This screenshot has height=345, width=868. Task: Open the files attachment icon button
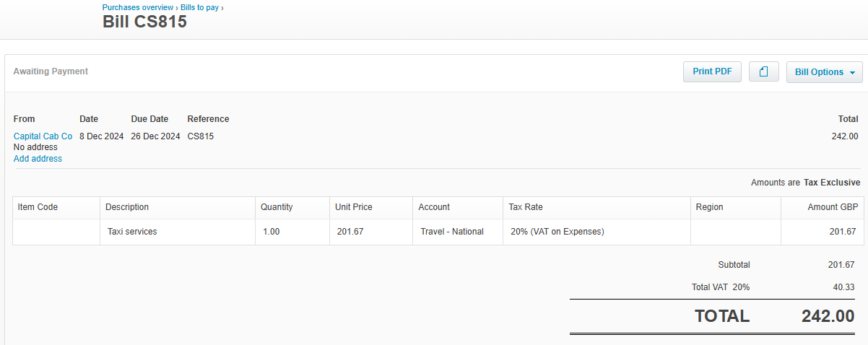tap(763, 71)
